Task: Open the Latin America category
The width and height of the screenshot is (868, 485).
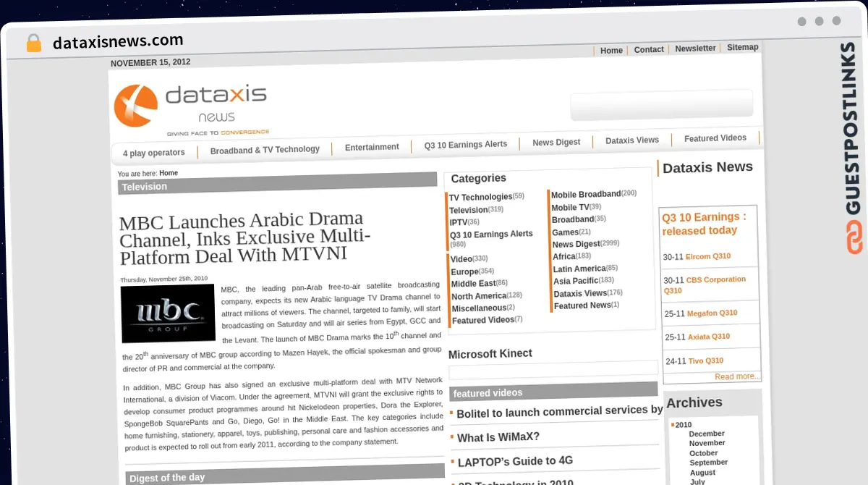Action: pyautogui.click(x=579, y=269)
